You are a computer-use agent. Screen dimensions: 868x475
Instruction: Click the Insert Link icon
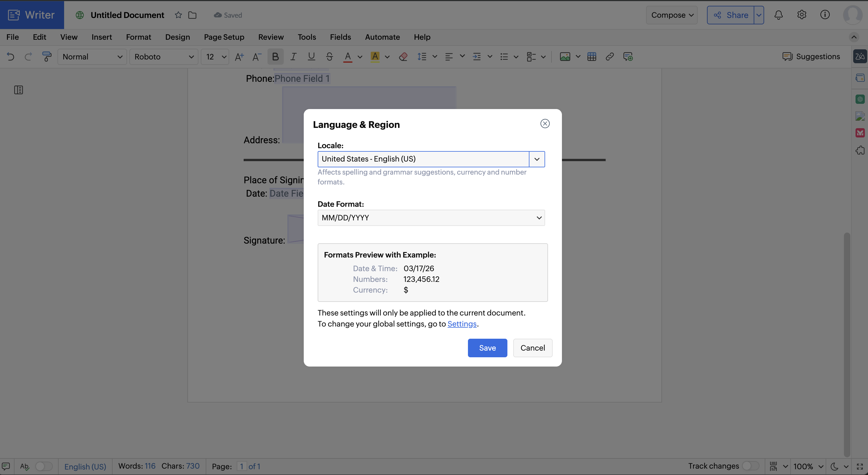(x=609, y=57)
